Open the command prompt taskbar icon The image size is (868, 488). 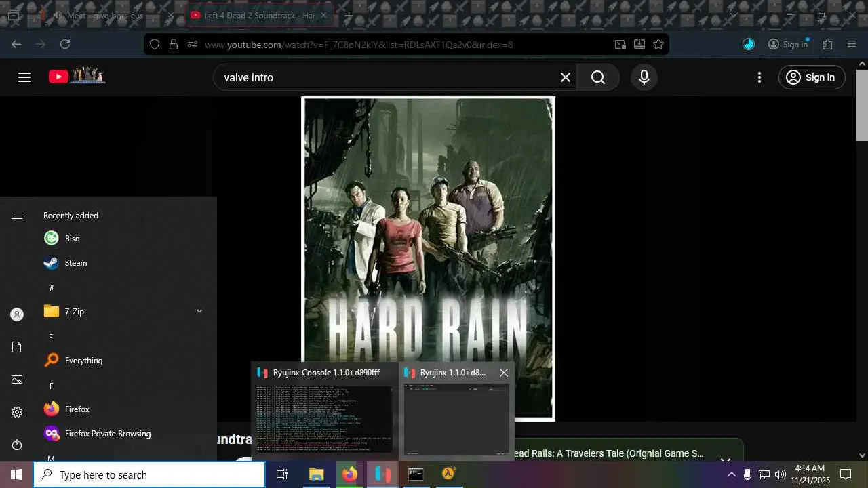[416, 474]
